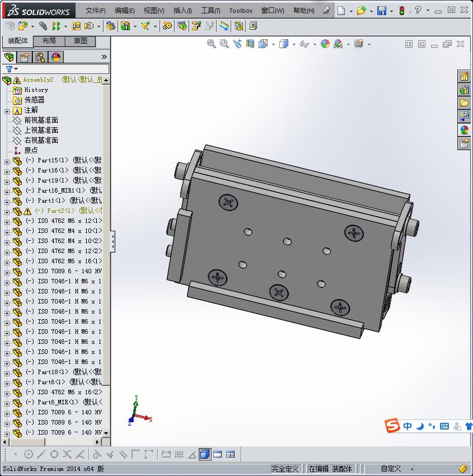The height and width of the screenshot is (476, 473).
Task: Expand the hidden FeatureManager tabs chevron
Action: coord(104,57)
